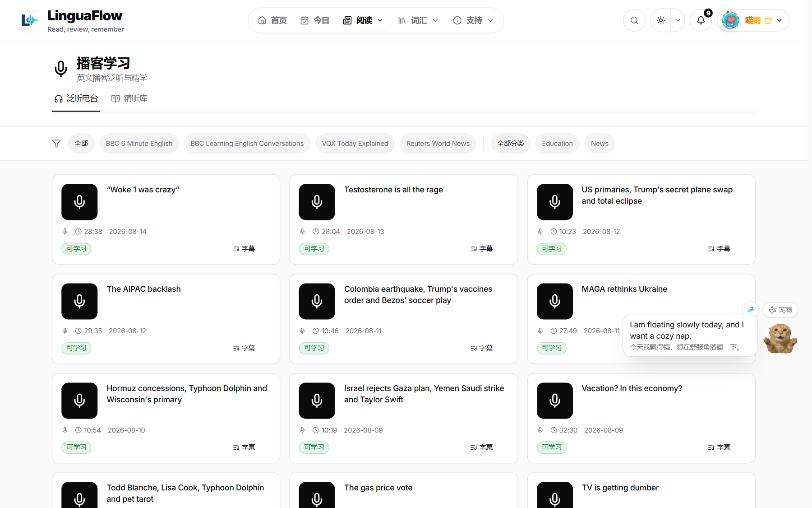
Task: Filter by VOX Today Explained
Action: [355, 144]
